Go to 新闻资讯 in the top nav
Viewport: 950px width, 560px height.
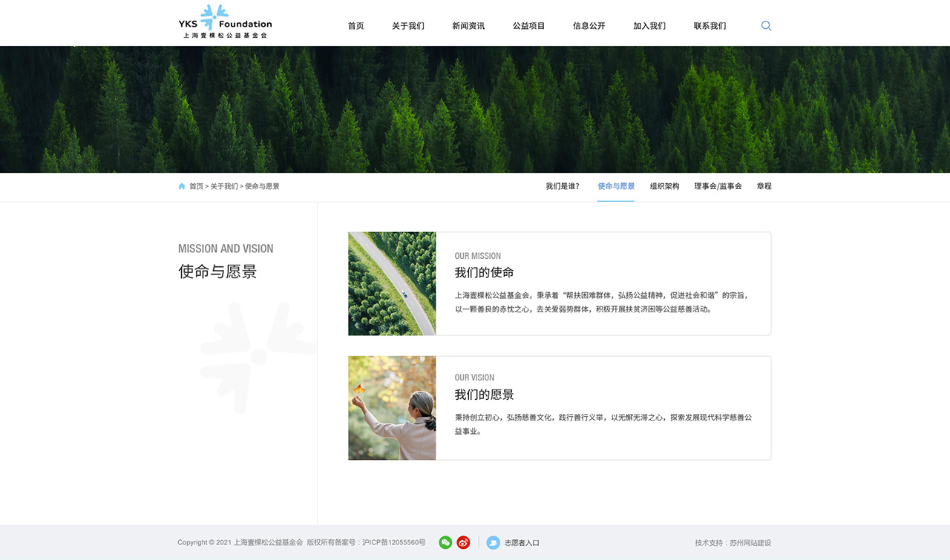click(x=468, y=26)
